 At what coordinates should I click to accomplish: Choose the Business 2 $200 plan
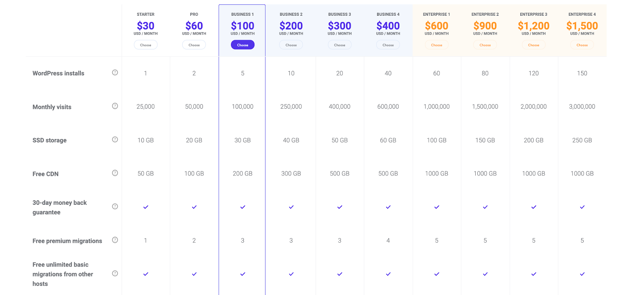(x=291, y=45)
